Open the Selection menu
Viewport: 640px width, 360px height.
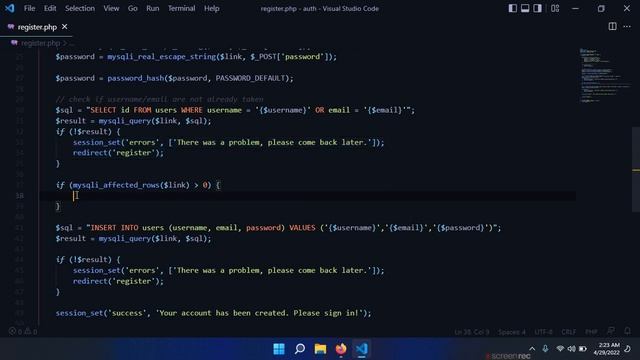tap(80, 8)
